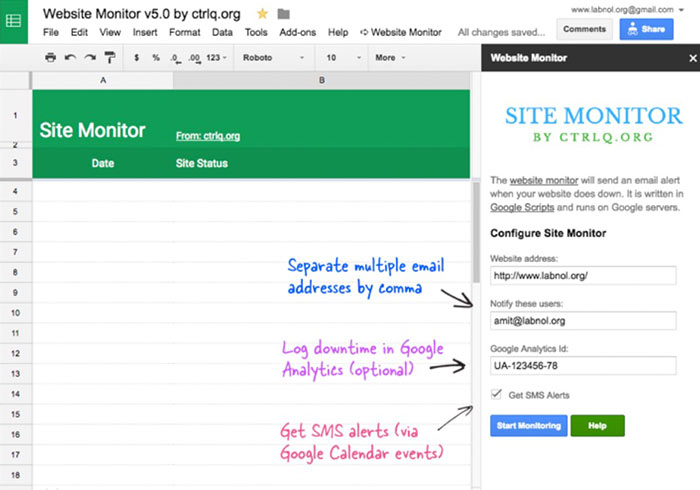Click the SITE MONITOR sidebar logo
Viewport: 700px width, 490px height.
point(593,124)
